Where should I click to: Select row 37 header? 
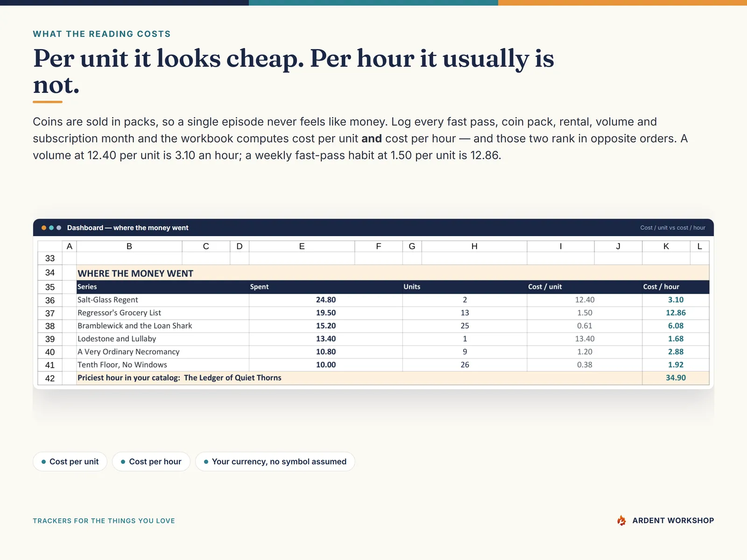pos(50,313)
